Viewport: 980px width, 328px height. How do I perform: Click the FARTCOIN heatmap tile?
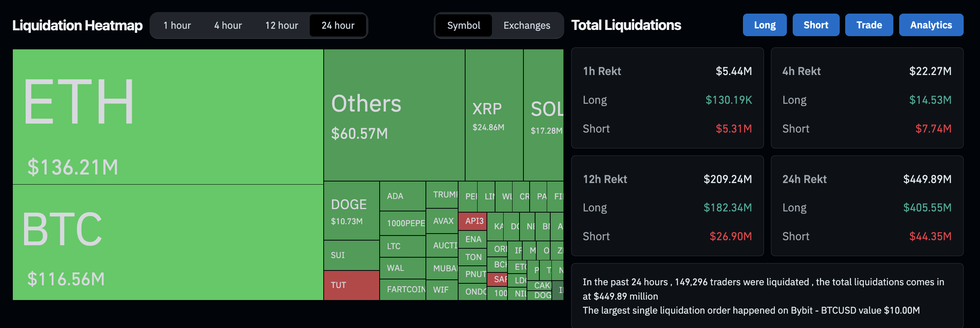pos(403,290)
